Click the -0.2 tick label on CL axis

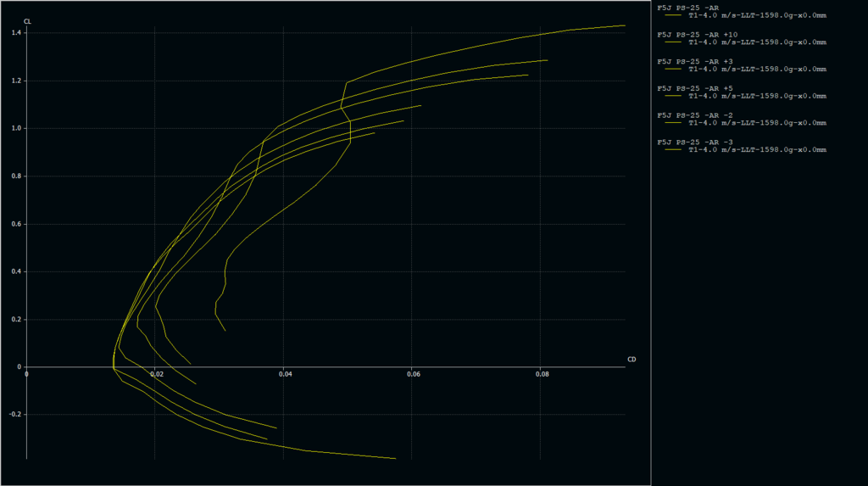click(14, 415)
